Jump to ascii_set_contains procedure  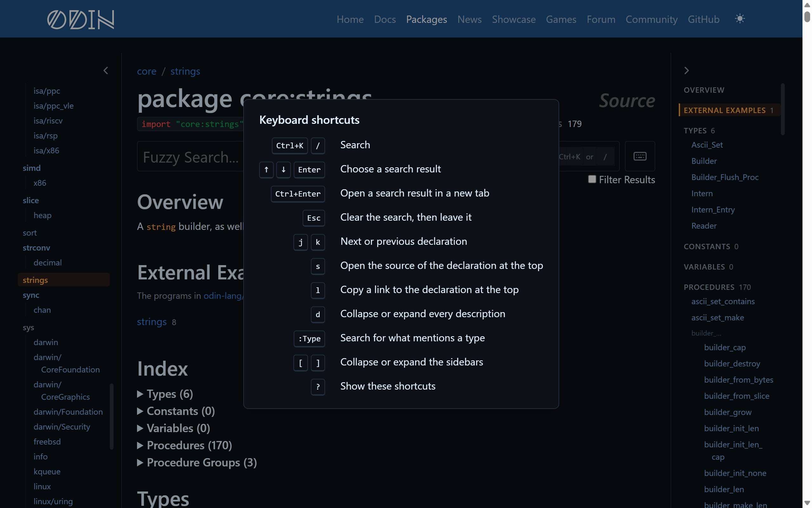[723, 301]
